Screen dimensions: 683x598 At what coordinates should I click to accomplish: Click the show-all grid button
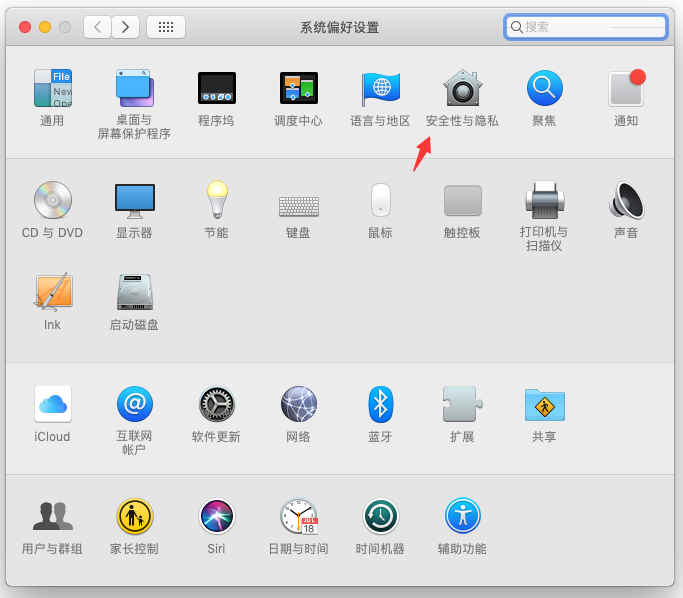[165, 27]
